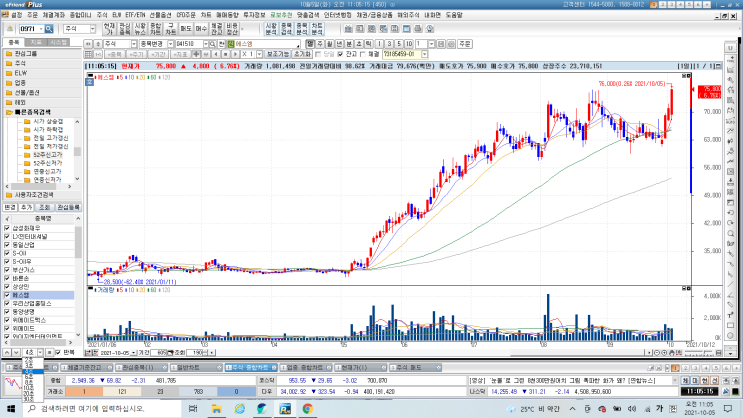The height and width of the screenshot is (418, 743).
Task: Open the 시황뉴스 toolbar button
Action: click(140, 29)
